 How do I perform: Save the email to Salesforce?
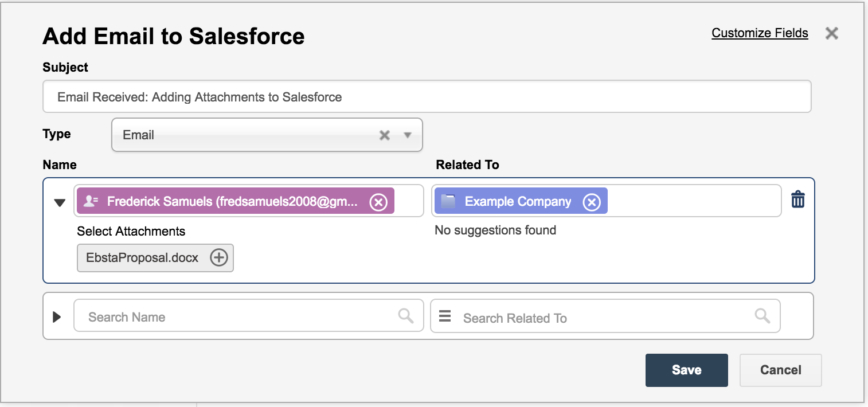point(686,370)
